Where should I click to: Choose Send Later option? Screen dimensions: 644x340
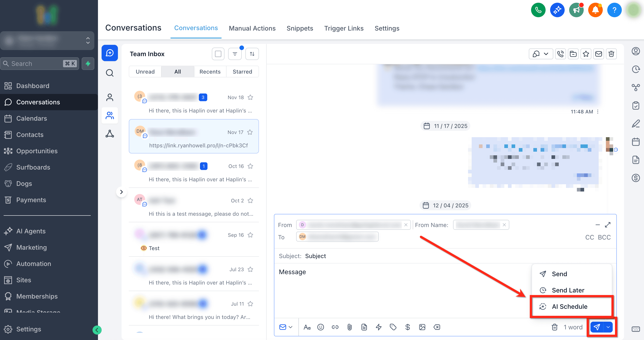pos(568,290)
